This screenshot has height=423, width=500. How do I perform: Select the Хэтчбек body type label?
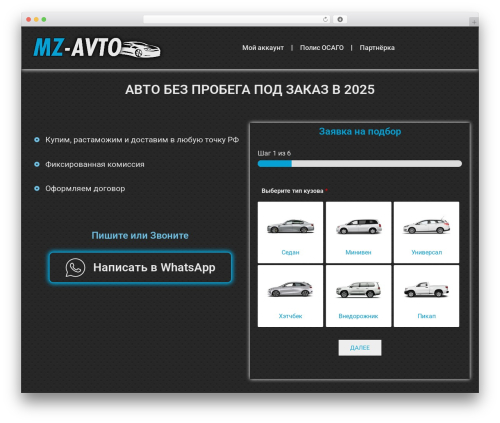pyautogui.click(x=290, y=316)
